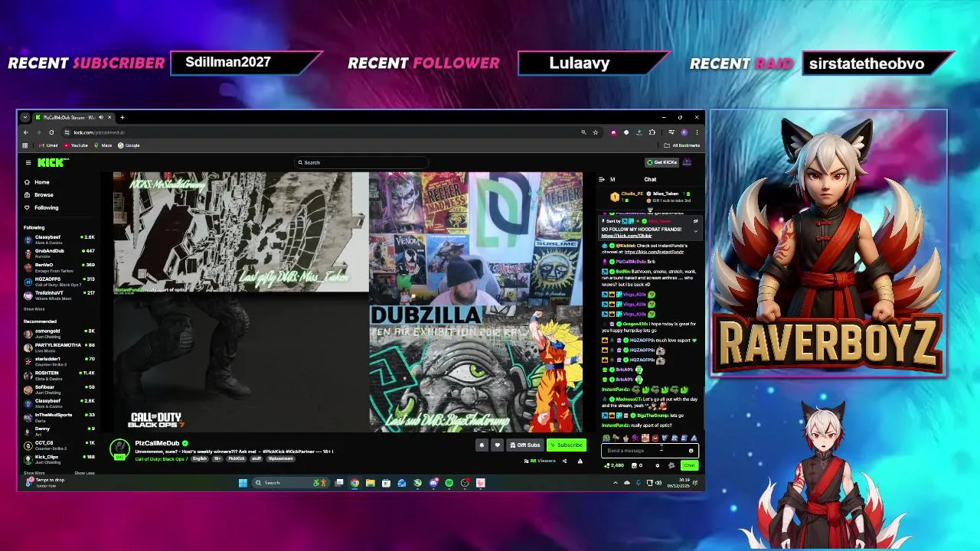
Task: Open recommended channel CCT_CS
Action: click(x=60, y=445)
